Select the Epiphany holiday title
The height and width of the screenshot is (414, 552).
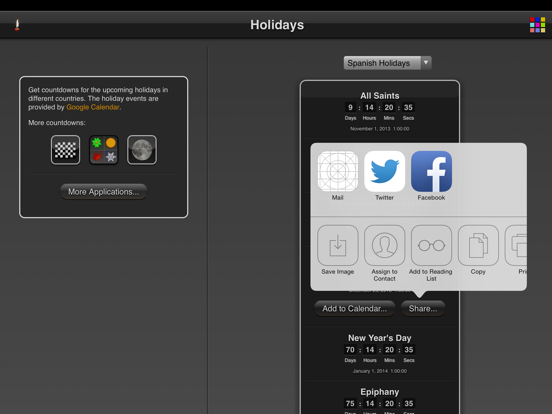click(380, 392)
